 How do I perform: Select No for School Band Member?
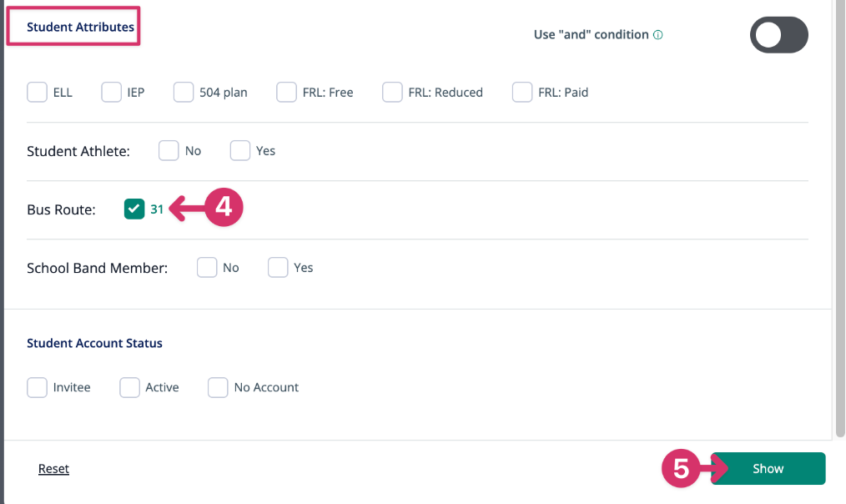coord(207,268)
